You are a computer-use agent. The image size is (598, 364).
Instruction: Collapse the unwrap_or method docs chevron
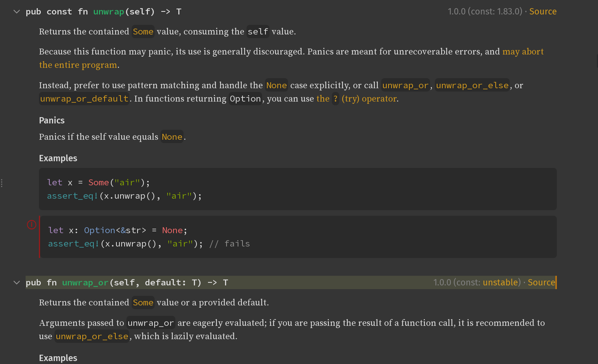pos(17,282)
